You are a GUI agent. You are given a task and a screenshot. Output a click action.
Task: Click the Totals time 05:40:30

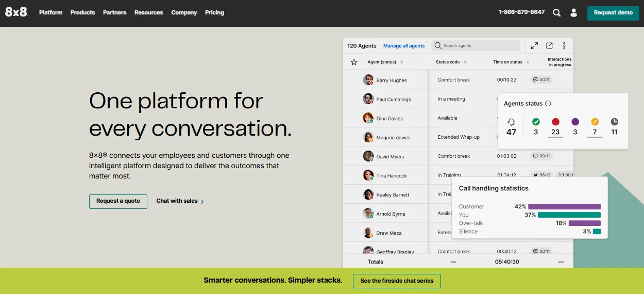tap(507, 262)
